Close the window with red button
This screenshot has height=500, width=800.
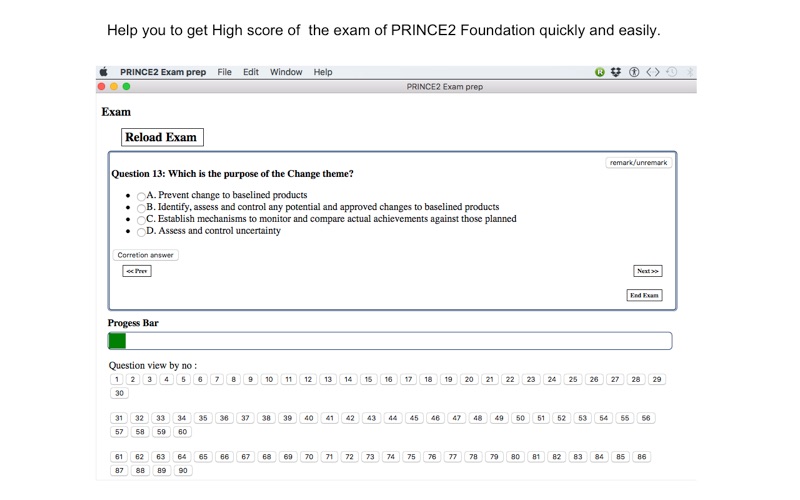point(102,86)
